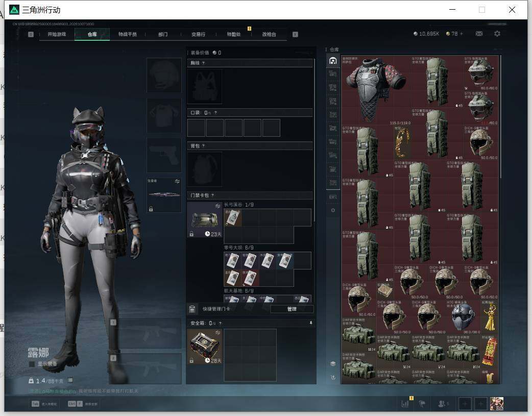Click the help question mark beside 门禁卡包

click(213, 195)
